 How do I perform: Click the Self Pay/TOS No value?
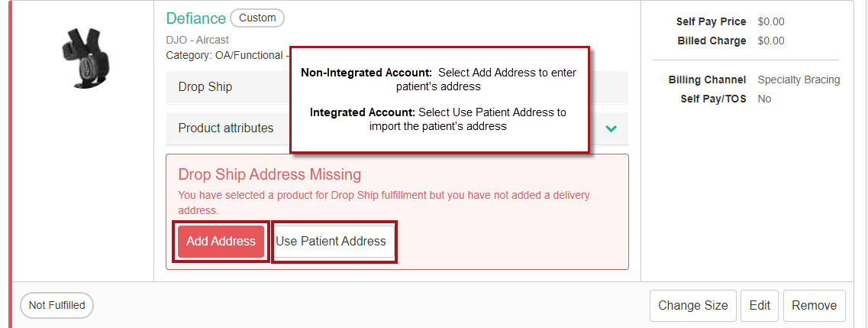tap(764, 99)
